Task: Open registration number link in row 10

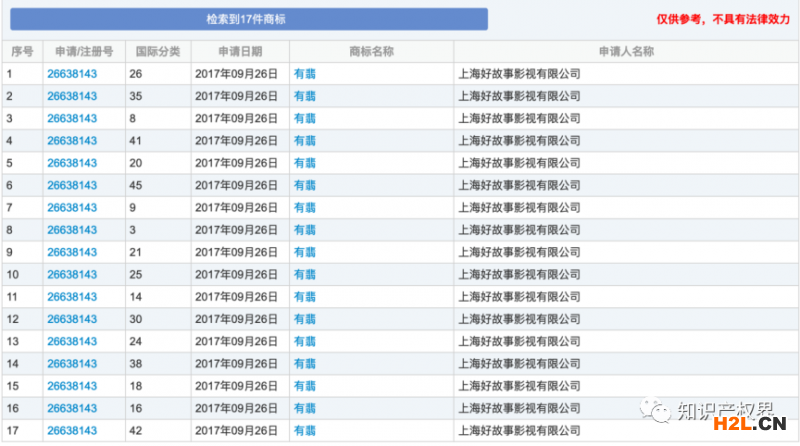Action: [x=72, y=275]
